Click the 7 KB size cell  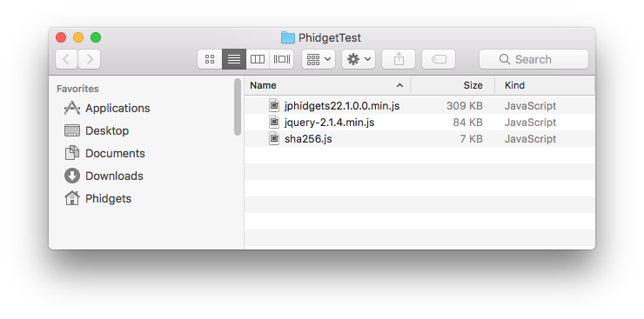click(x=471, y=138)
